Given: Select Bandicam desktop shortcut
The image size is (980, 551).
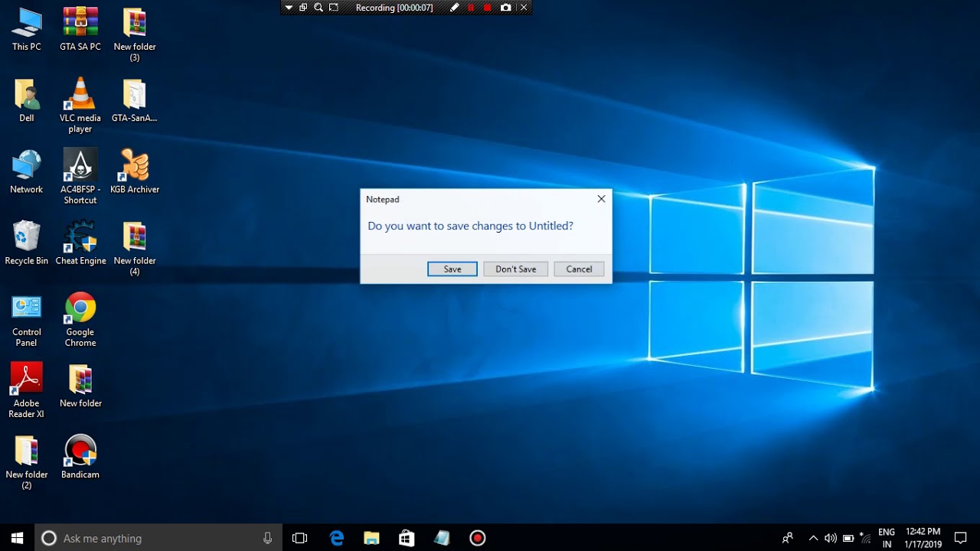Looking at the screenshot, I should click(80, 456).
